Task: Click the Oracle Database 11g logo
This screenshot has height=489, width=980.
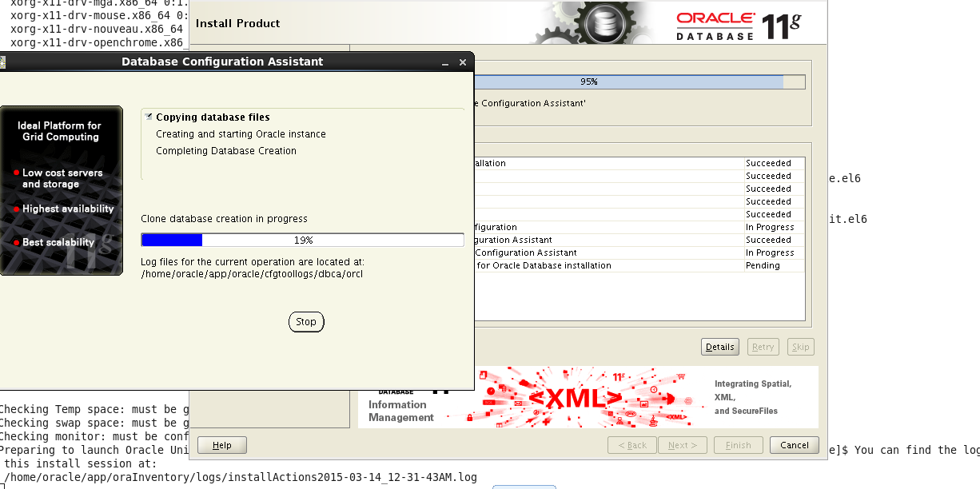Action: (738, 26)
